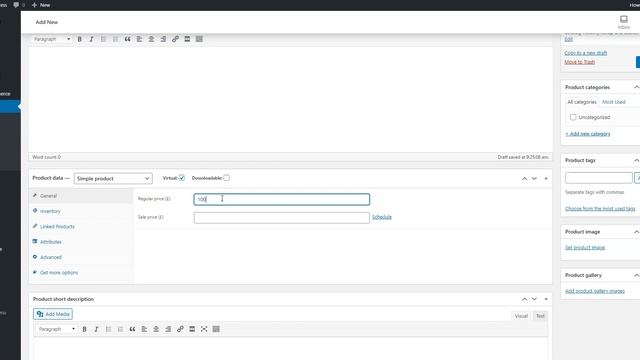Open the Attributes tab
The width and height of the screenshot is (640, 360).
(81, 242)
